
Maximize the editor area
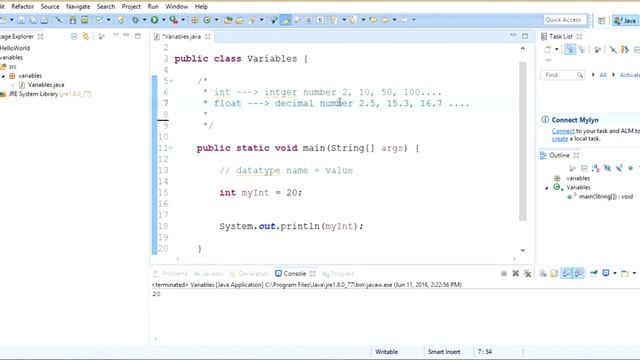click(x=525, y=36)
